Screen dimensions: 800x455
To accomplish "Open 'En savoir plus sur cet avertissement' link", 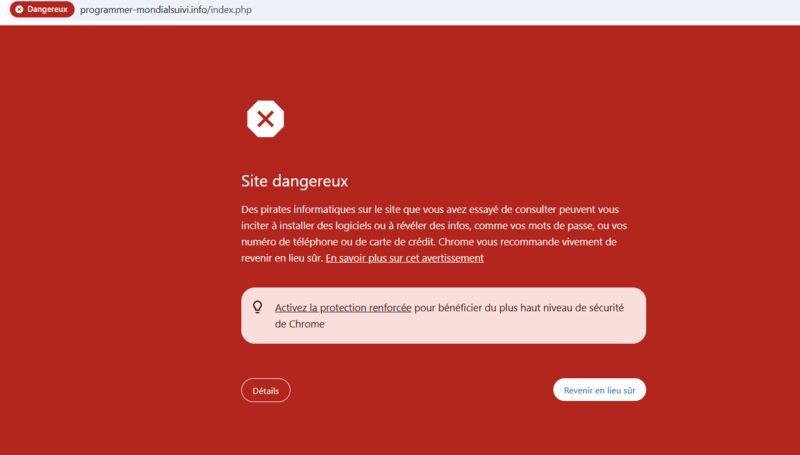I will click(405, 258).
